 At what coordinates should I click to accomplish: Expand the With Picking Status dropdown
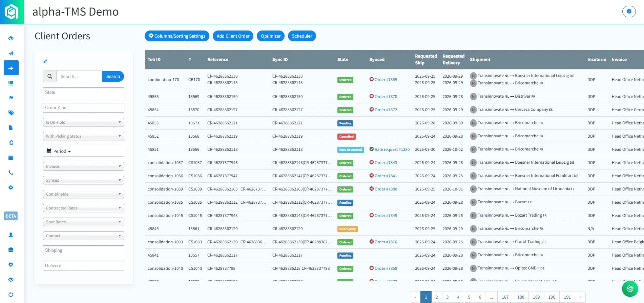84,136
